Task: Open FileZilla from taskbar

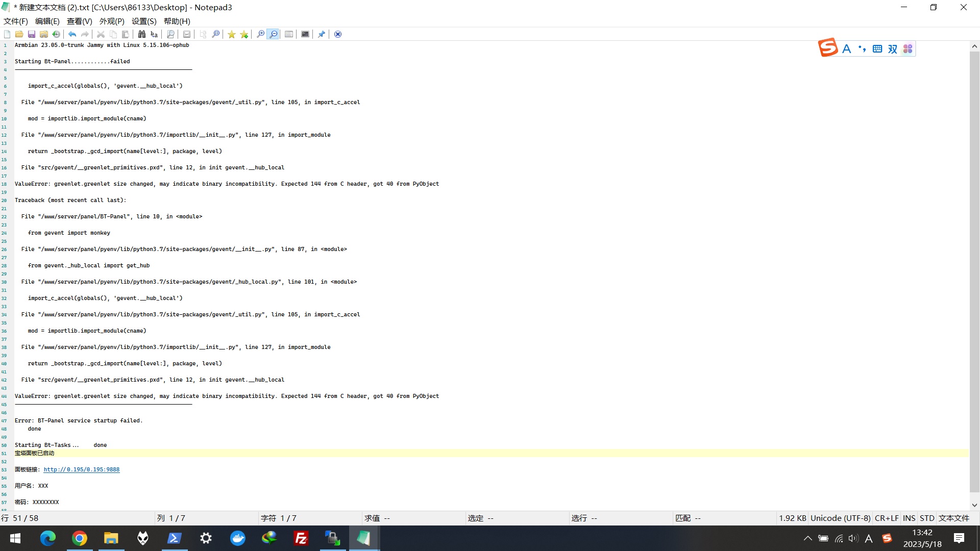Action: point(301,538)
